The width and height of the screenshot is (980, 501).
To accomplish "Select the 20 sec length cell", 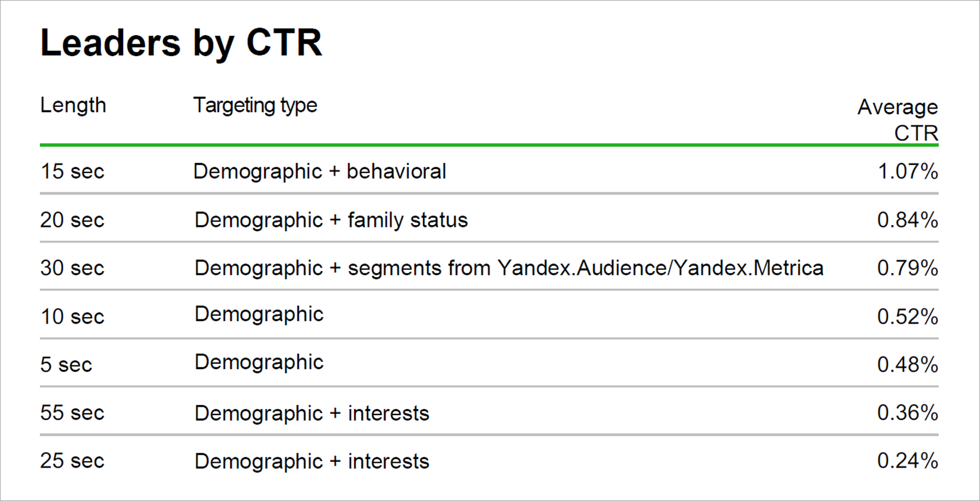I will [72, 220].
